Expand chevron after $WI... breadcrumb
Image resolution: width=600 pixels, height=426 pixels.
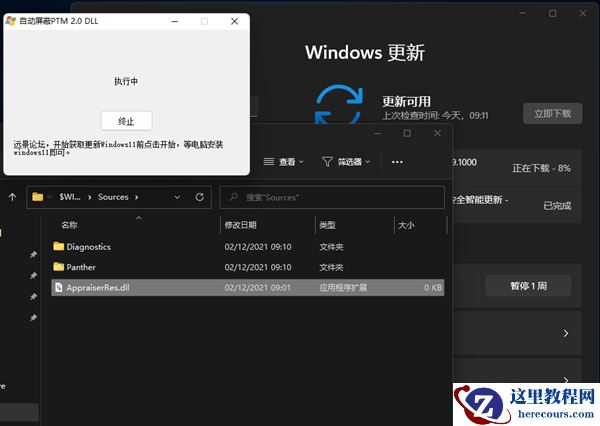pos(90,197)
